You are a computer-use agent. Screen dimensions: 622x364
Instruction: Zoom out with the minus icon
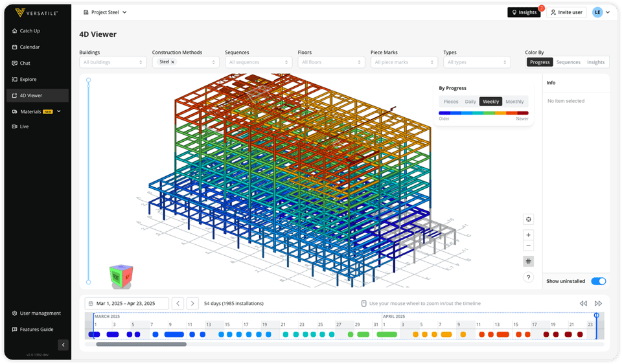[528, 246]
